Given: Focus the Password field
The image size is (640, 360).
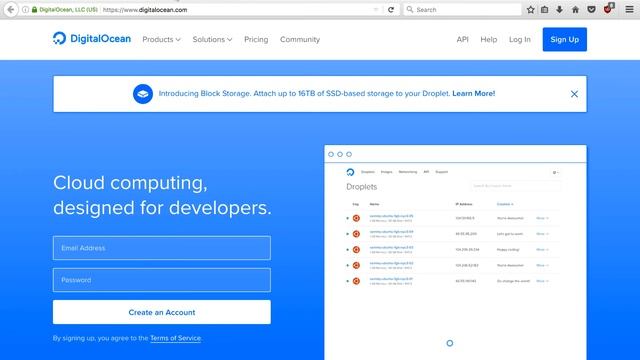Looking at the screenshot, I should (x=162, y=280).
